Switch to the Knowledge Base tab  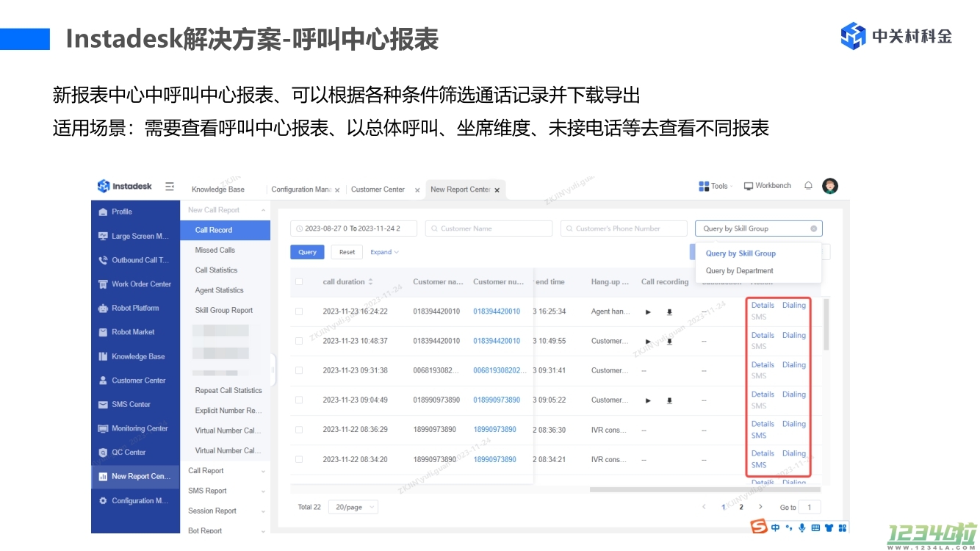click(218, 190)
